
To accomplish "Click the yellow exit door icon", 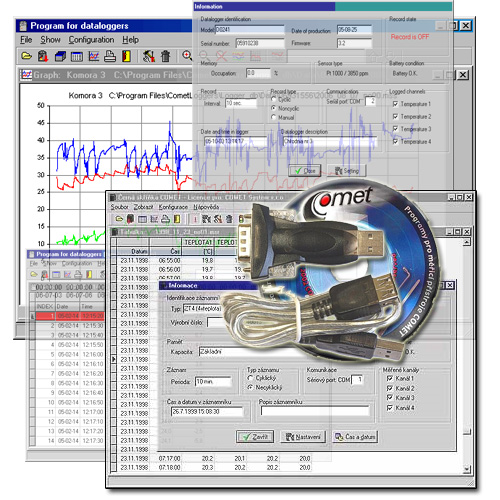I will (126, 56).
